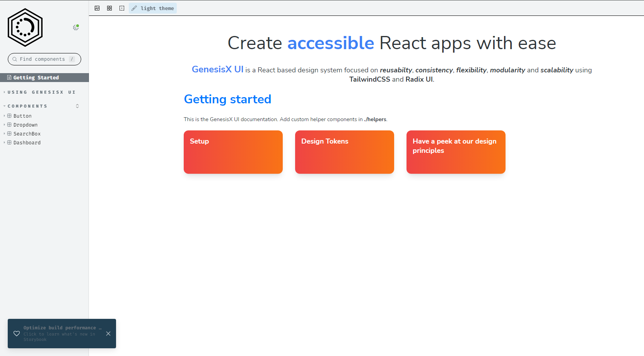
Task: Expand the SearchBox component
Action: click(x=27, y=134)
